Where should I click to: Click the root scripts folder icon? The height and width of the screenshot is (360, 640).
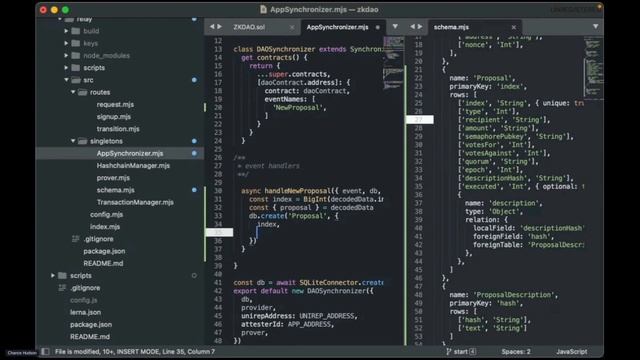62,276
